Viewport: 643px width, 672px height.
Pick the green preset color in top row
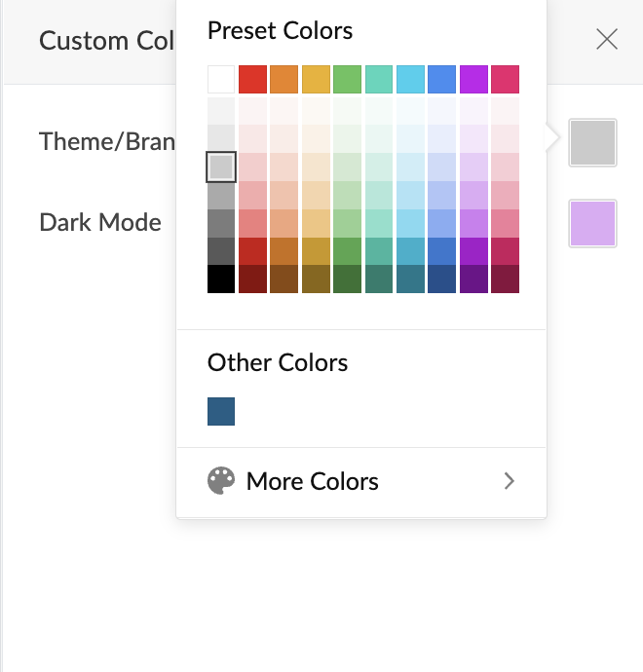coord(347,79)
